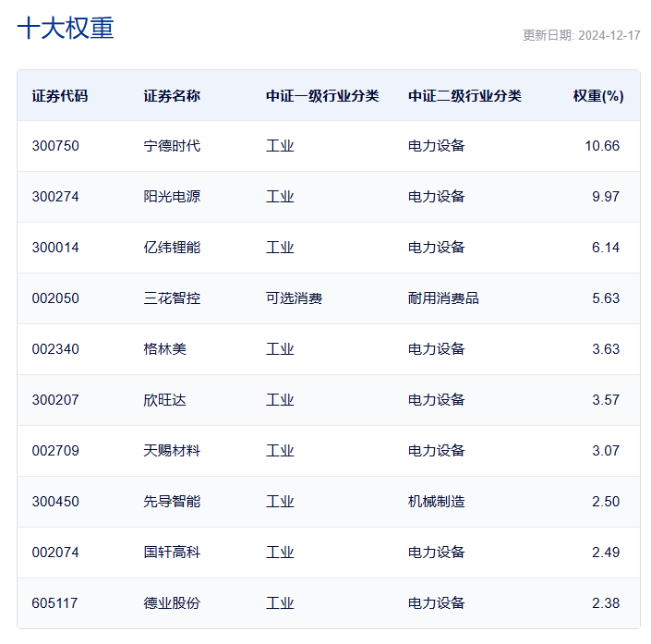The width and height of the screenshot is (651, 644).
Task: Click the 证券名称 column header
Action: [172, 96]
